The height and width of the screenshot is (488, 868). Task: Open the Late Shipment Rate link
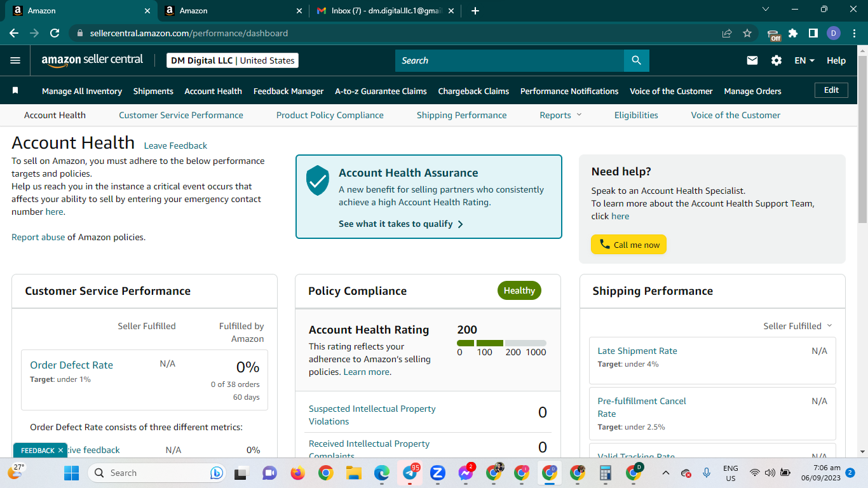(x=637, y=351)
